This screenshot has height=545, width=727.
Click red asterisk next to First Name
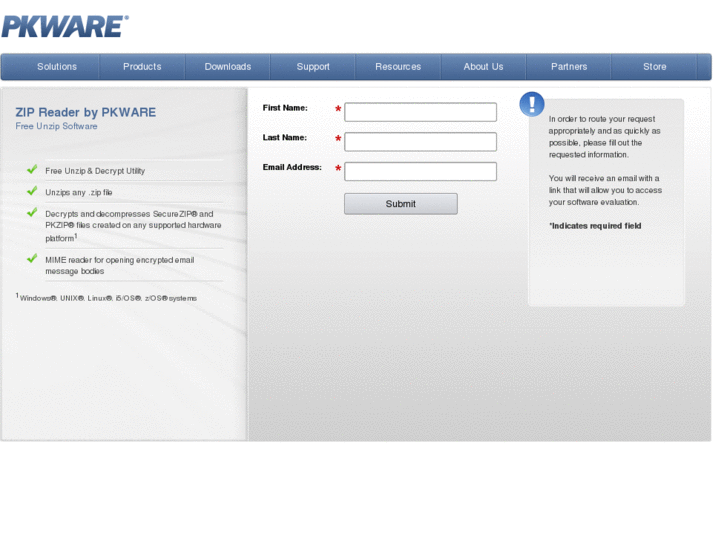click(338, 109)
